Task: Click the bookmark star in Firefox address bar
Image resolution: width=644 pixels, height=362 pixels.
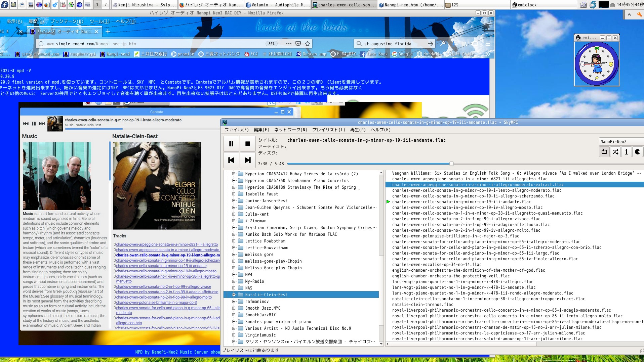Action: tap(307, 44)
